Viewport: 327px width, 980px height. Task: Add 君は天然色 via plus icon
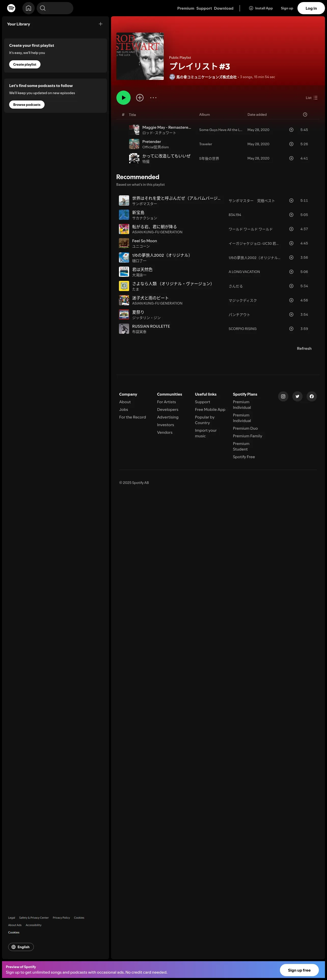(x=291, y=272)
